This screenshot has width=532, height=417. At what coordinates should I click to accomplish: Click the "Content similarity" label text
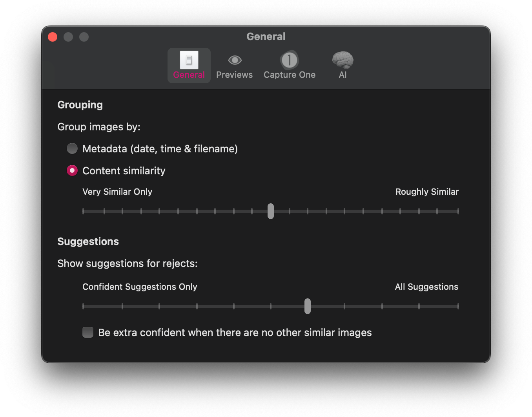pyautogui.click(x=124, y=171)
